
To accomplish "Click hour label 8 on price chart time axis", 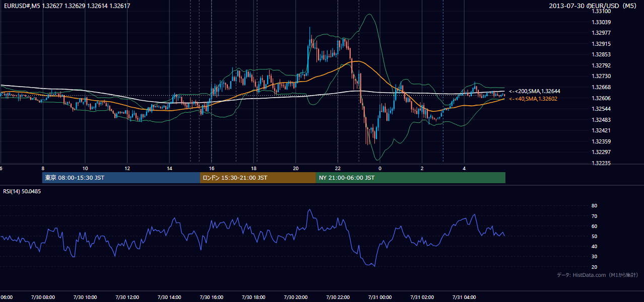I will coord(43,168).
